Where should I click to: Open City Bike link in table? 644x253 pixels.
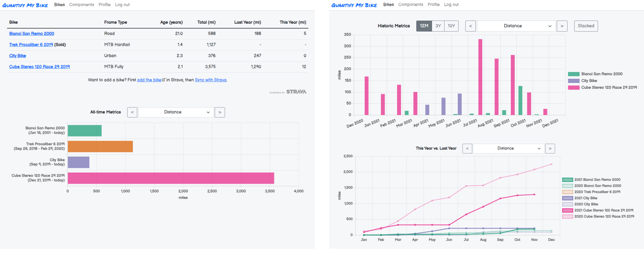(x=17, y=56)
